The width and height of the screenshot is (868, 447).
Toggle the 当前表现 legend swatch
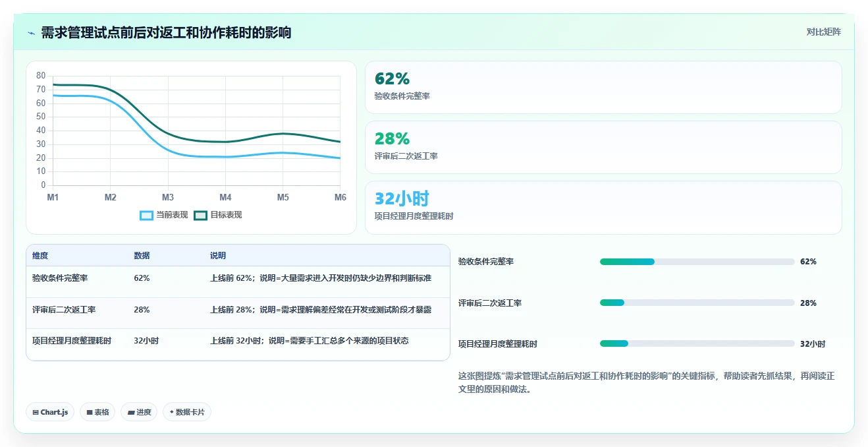[147, 216]
